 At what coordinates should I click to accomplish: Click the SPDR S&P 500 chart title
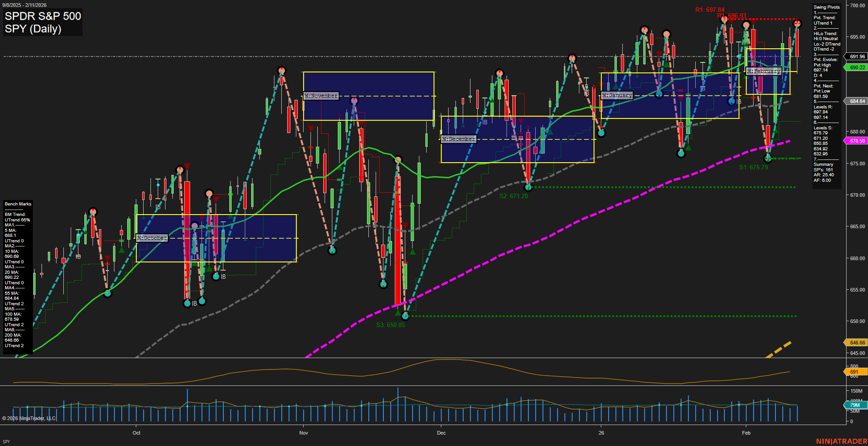click(x=43, y=16)
